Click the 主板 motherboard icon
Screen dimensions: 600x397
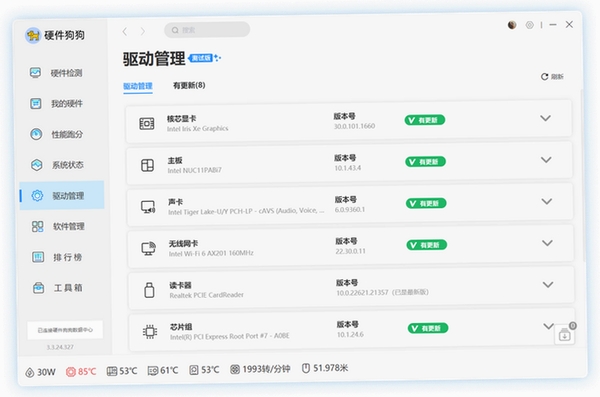[147, 165]
